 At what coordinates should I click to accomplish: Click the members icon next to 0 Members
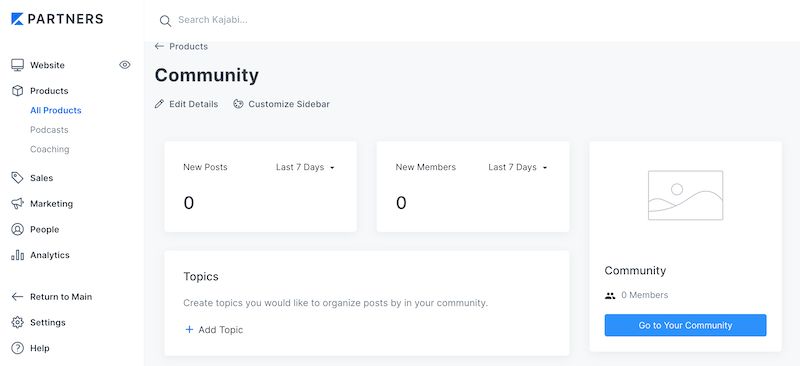[610, 295]
